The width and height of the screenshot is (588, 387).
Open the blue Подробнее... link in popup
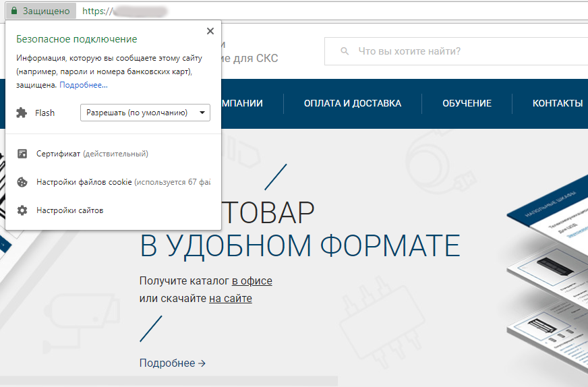pos(84,85)
